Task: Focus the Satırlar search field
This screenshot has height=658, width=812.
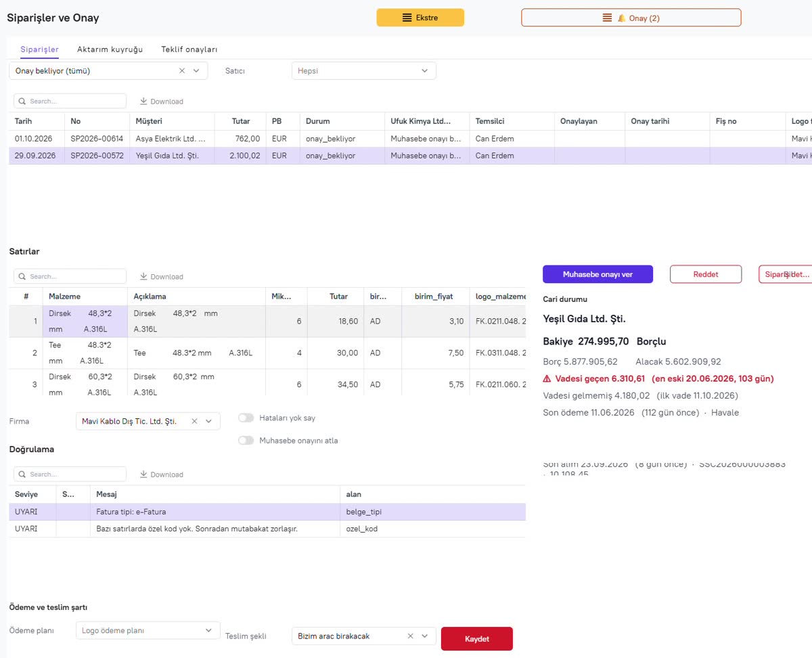Action: [x=70, y=276]
